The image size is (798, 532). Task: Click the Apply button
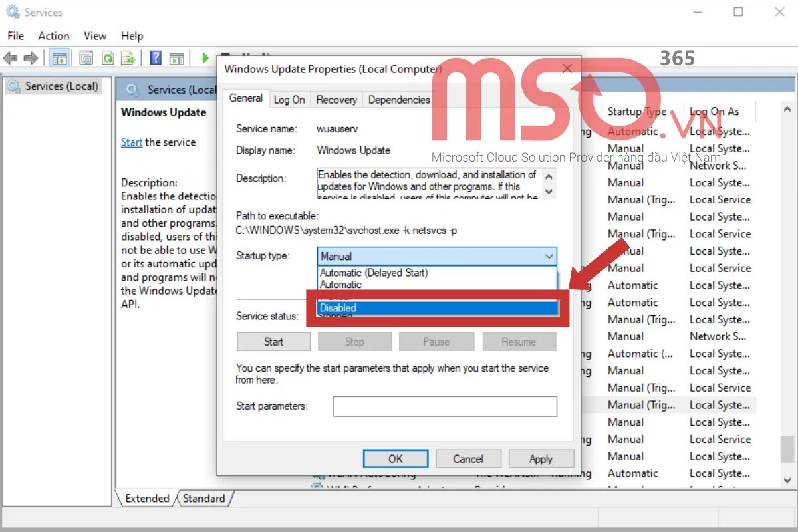point(541,459)
